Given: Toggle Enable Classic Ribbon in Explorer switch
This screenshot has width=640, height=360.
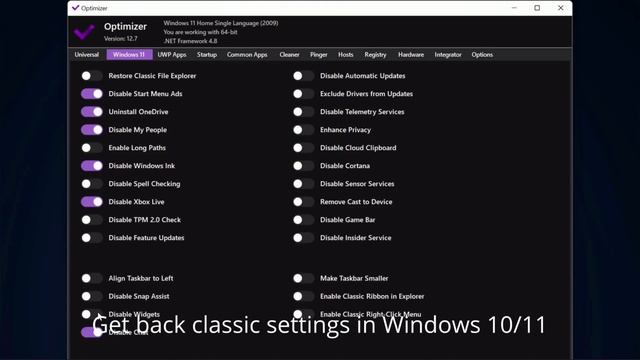Looking at the screenshot, I should tap(303, 296).
